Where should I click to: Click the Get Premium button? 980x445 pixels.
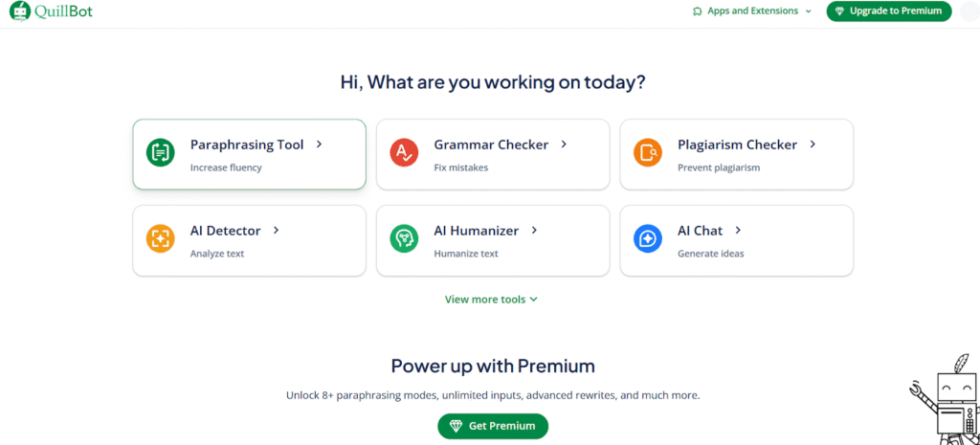click(x=493, y=426)
